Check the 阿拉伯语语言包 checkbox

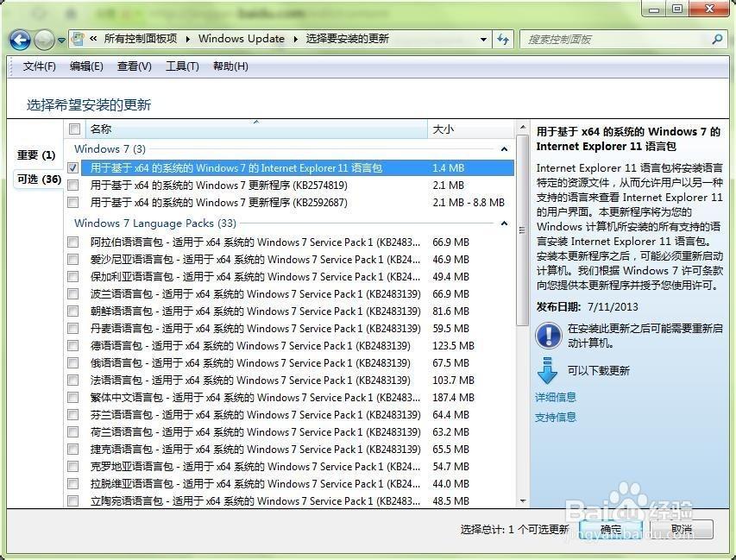coord(72,242)
